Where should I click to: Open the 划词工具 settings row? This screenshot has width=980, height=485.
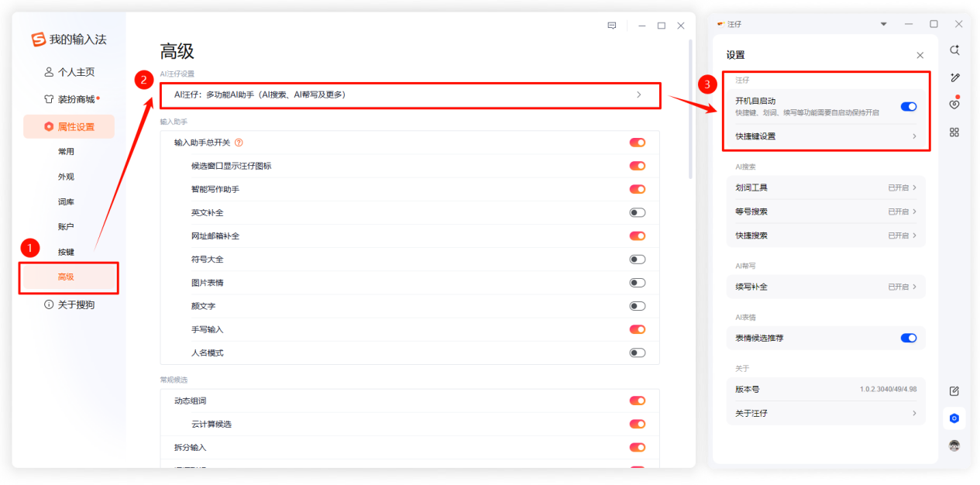click(x=826, y=187)
